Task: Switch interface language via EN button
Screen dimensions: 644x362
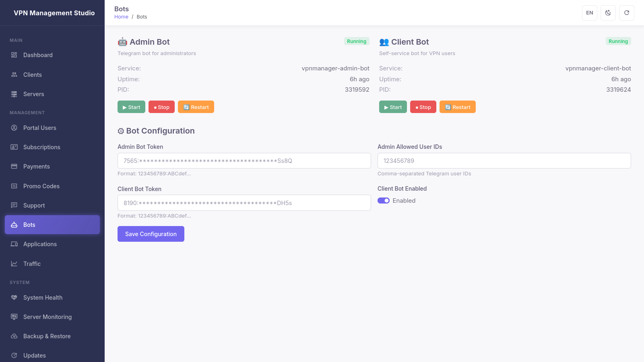Action: coord(589,12)
